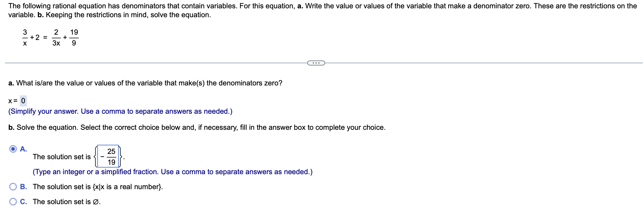Click the type an integer hint text
The height and width of the screenshot is (213, 644).
pos(172,171)
